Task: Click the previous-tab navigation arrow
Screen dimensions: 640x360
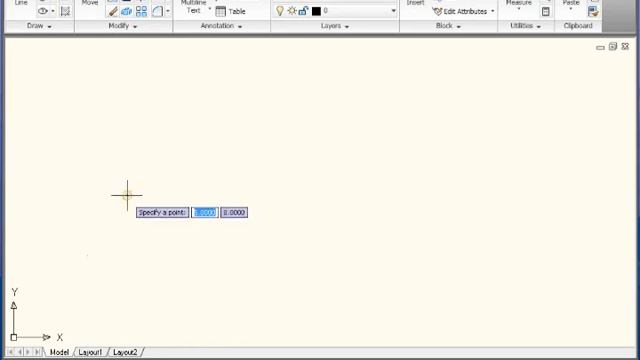Action: pos(20,352)
